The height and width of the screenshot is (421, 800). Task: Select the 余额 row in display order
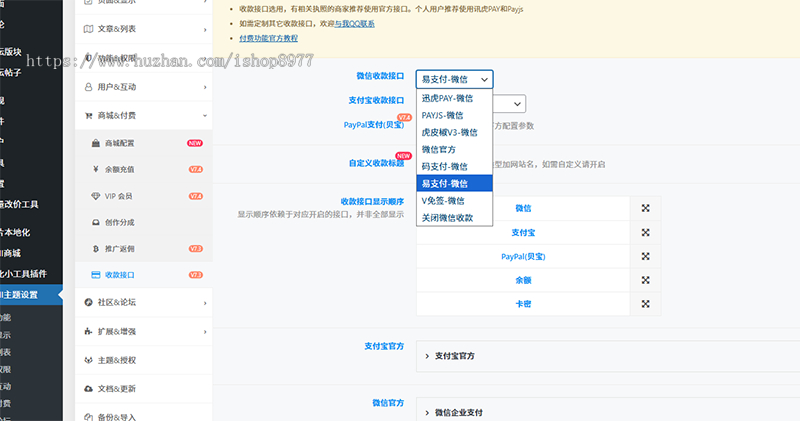523,280
